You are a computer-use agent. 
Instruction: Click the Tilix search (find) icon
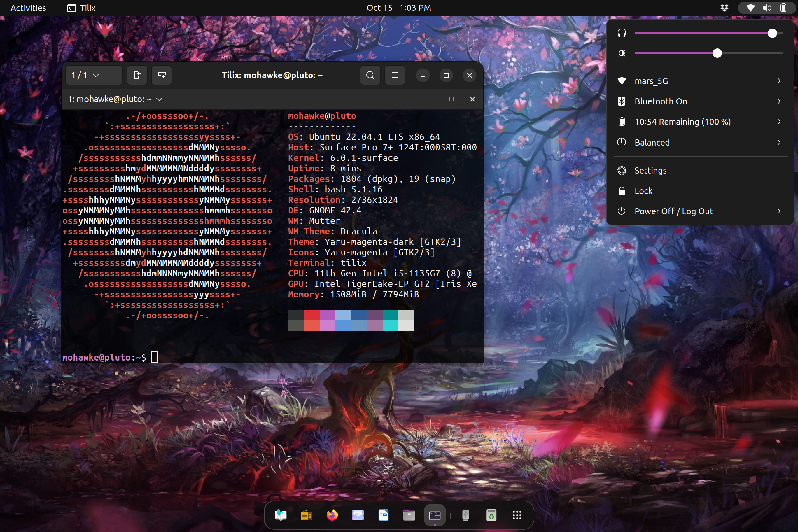coord(370,75)
